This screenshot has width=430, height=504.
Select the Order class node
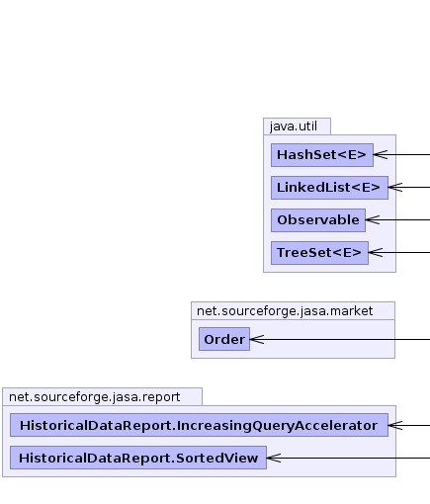(x=224, y=339)
